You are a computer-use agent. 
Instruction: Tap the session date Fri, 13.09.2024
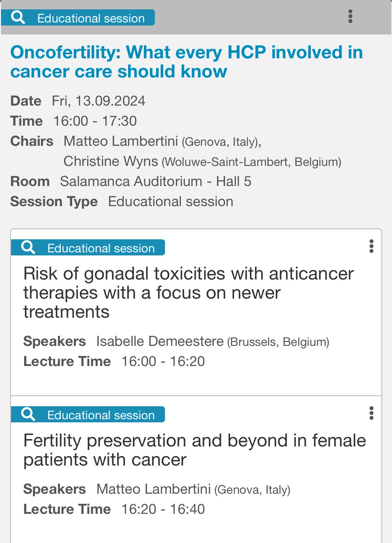click(x=99, y=101)
